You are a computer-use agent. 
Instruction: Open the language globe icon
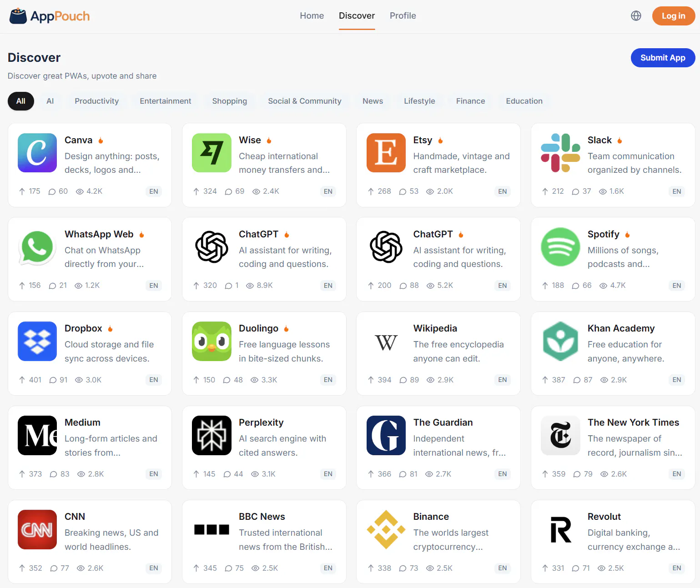pos(636,16)
